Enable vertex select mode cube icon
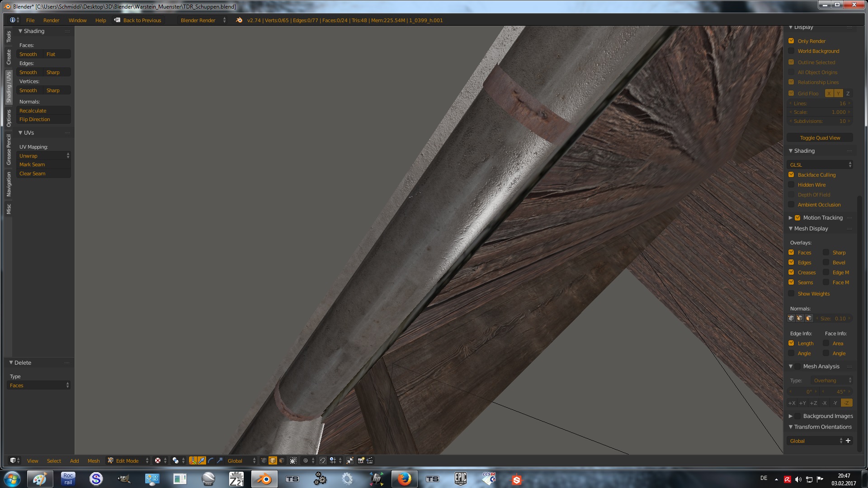This screenshot has width=868, height=488. [264, 460]
